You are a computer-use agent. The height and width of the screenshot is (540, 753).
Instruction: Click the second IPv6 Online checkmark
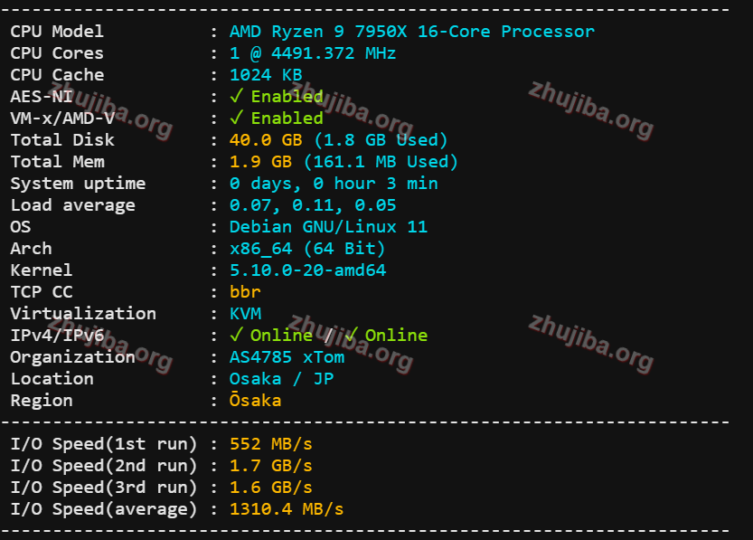click(351, 335)
